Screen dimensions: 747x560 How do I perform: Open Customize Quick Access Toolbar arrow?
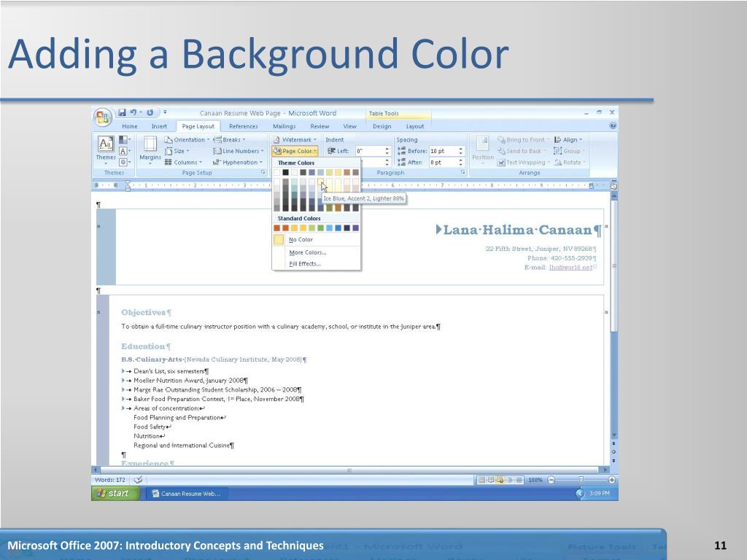click(x=165, y=112)
